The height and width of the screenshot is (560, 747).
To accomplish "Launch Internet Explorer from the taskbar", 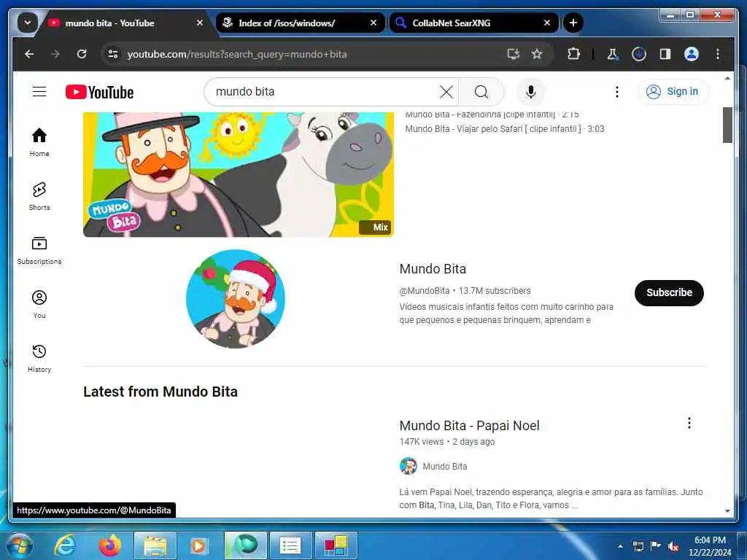I will coord(64,545).
